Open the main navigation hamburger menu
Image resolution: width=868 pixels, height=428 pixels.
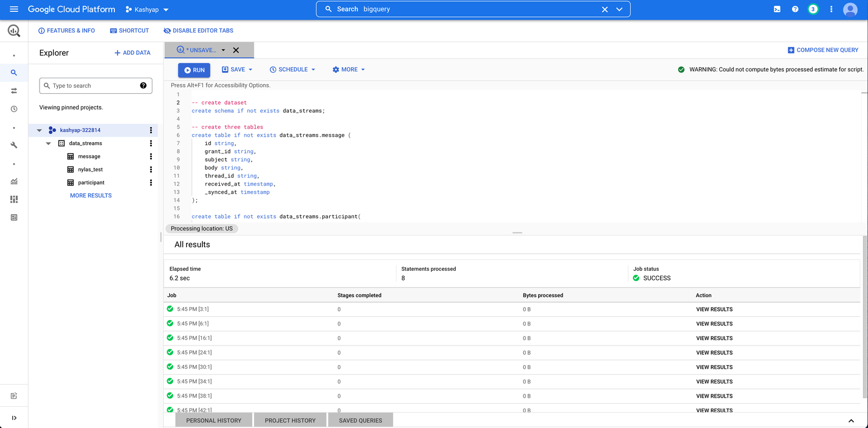(14, 9)
